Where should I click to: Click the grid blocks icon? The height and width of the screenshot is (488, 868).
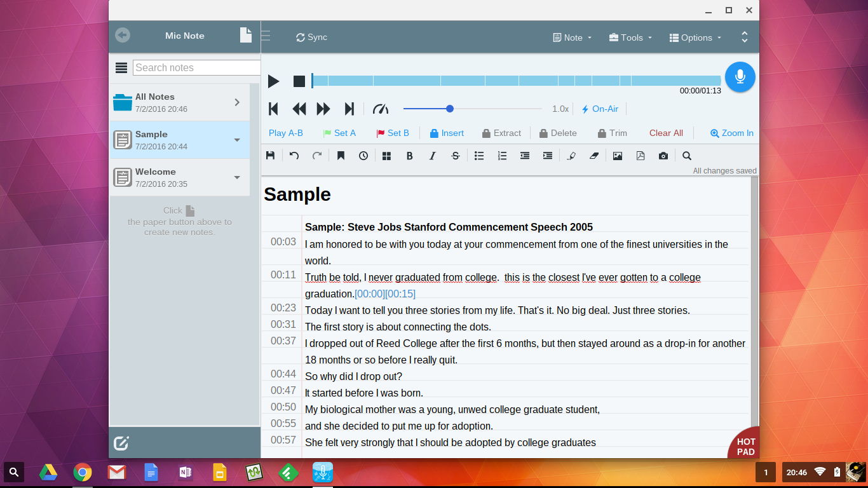(386, 156)
